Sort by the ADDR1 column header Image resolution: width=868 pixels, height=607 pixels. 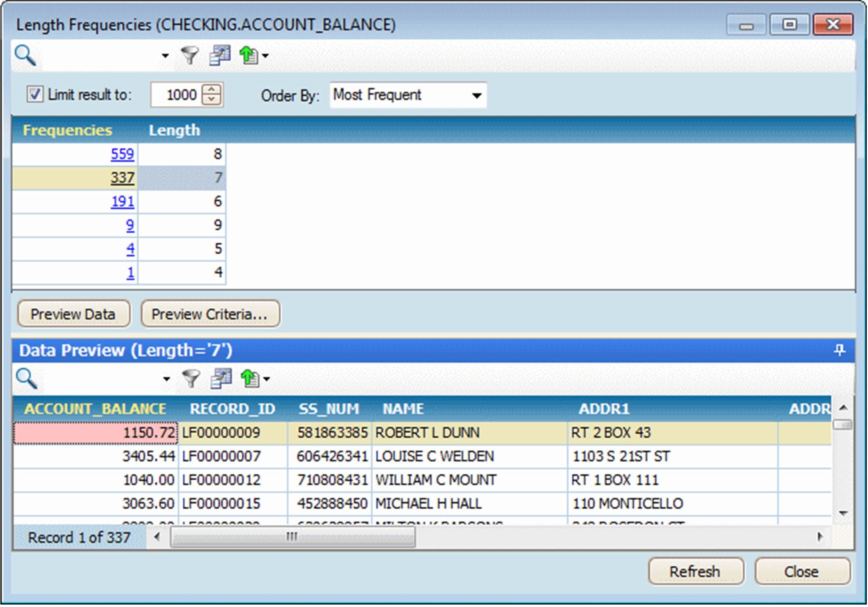[x=672, y=409]
